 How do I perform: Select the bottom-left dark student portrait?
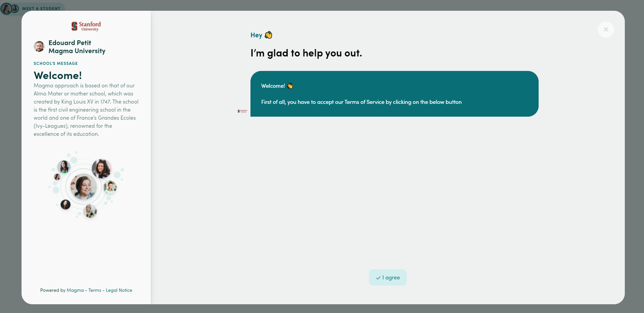point(65,204)
